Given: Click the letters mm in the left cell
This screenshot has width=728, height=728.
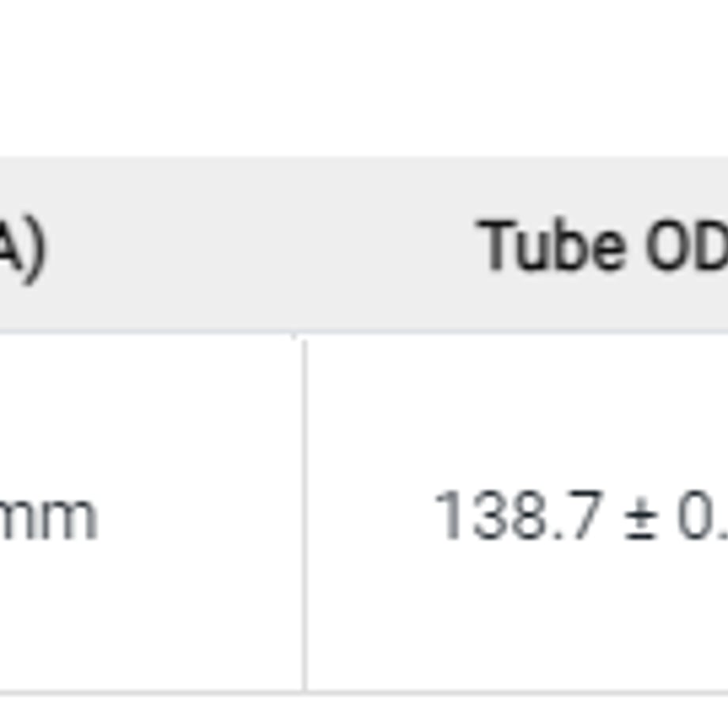Looking at the screenshot, I should pyautogui.click(x=48, y=519).
